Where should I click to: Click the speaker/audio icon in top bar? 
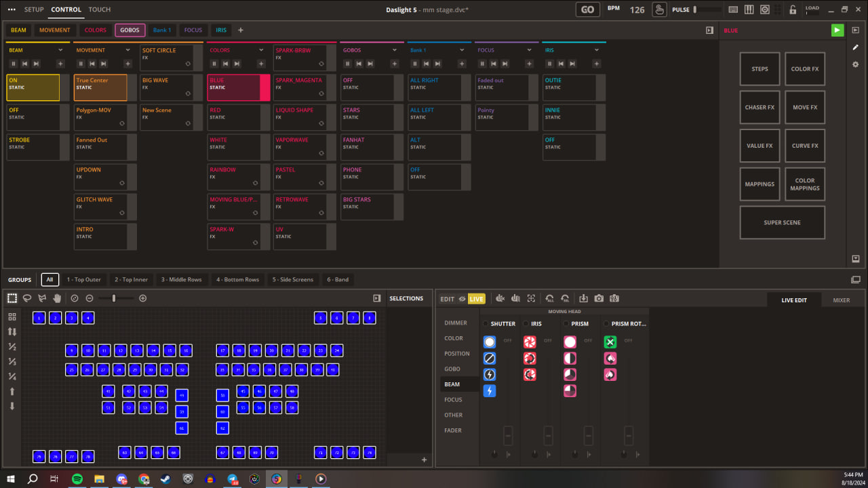pos(765,9)
